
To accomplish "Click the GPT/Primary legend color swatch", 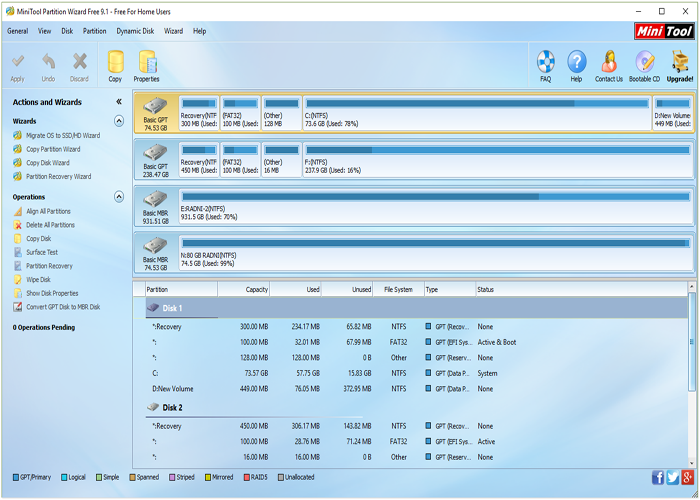I will pyautogui.click(x=16, y=477).
